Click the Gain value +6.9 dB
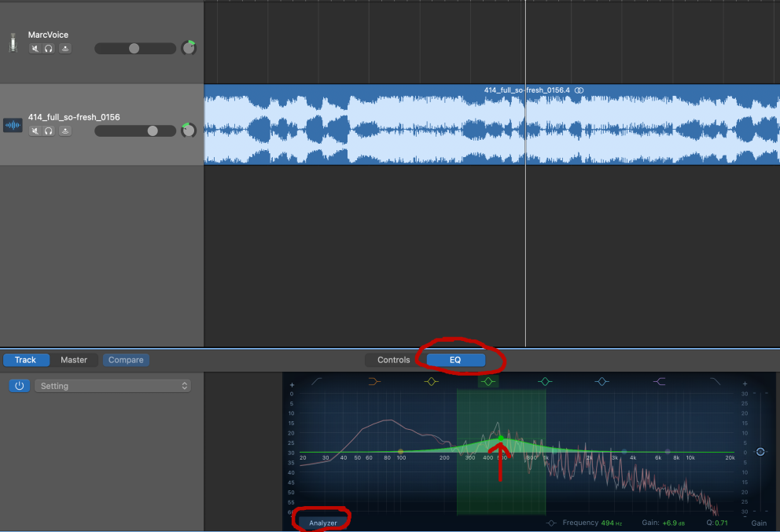The width and height of the screenshot is (780, 532). point(673,523)
